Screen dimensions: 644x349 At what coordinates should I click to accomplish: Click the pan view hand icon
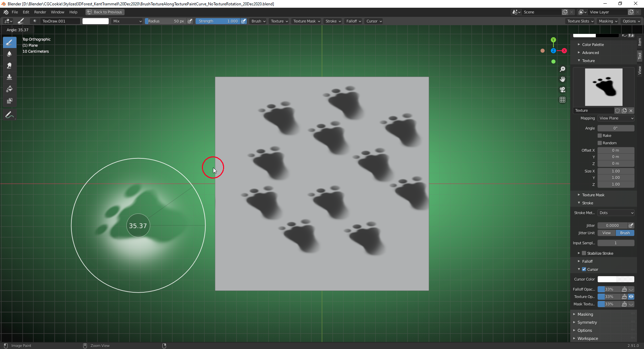pos(562,79)
